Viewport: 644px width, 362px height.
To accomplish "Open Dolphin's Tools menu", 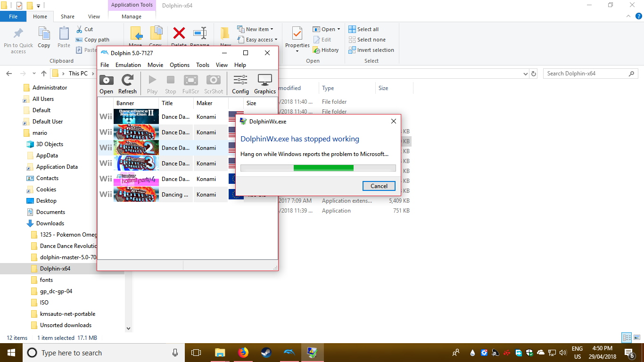I will [203, 65].
